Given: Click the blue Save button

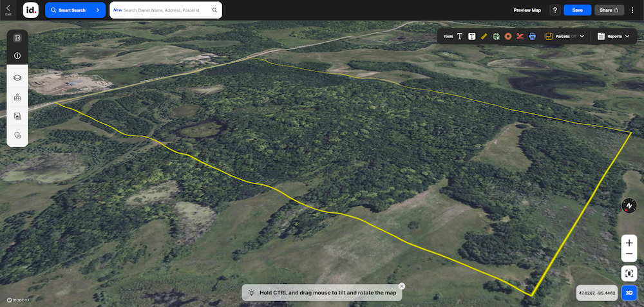Looking at the screenshot, I should pyautogui.click(x=577, y=10).
